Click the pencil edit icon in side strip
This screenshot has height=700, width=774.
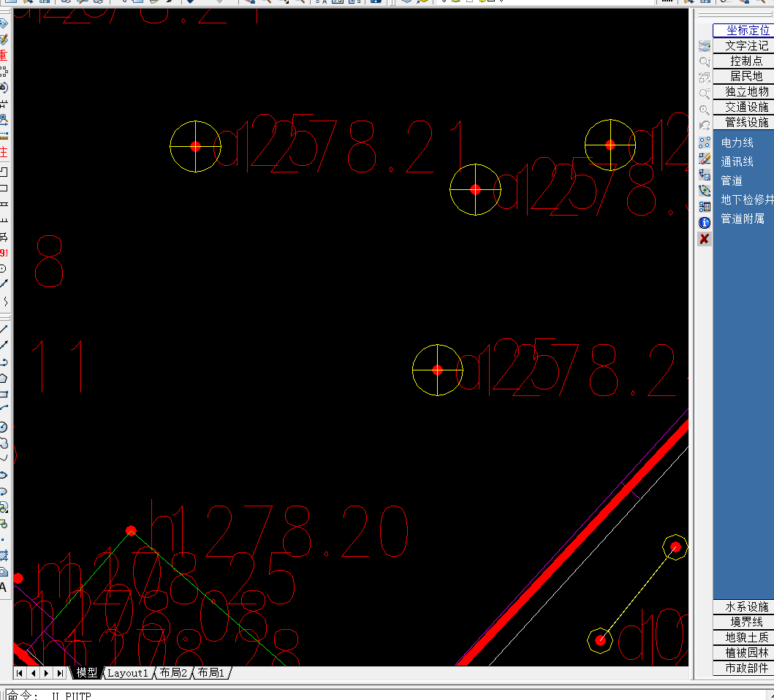(705, 159)
